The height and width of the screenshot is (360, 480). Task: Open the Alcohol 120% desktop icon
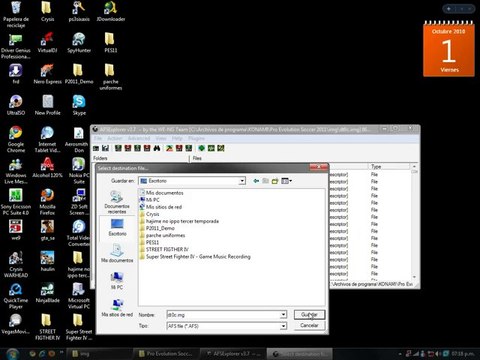pos(47,168)
